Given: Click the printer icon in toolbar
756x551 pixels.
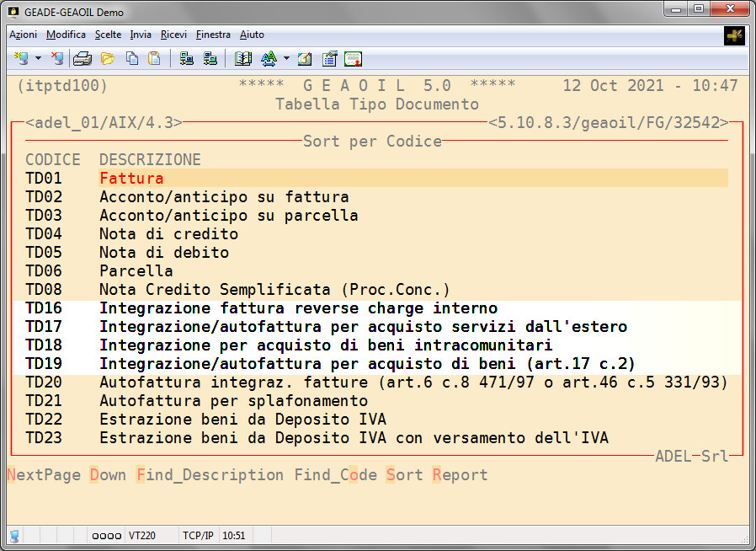Looking at the screenshot, I should click(x=82, y=59).
